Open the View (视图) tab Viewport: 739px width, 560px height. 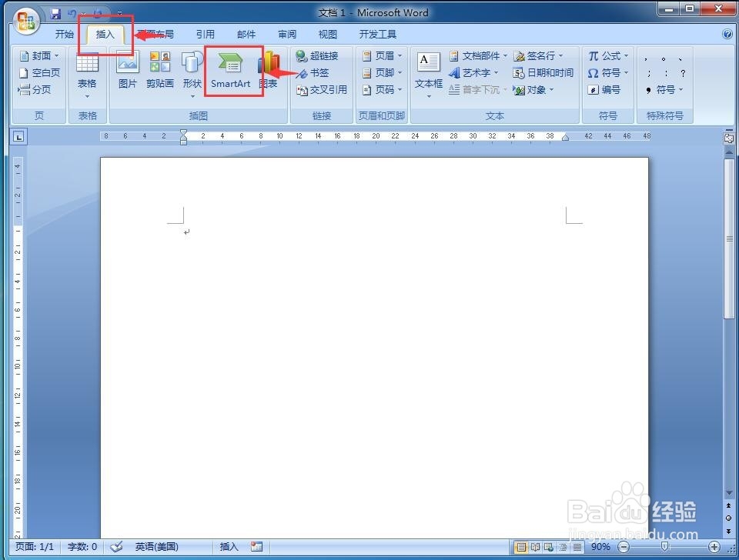pyautogui.click(x=328, y=34)
